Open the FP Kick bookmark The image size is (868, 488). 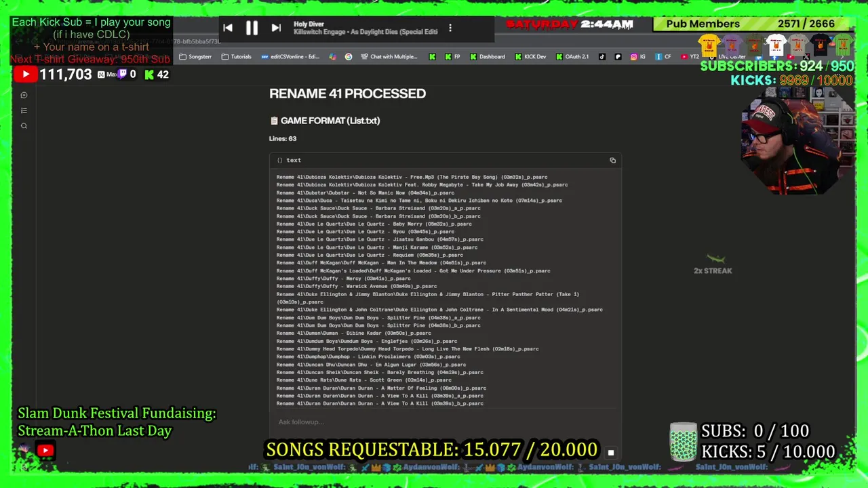[454, 57]
